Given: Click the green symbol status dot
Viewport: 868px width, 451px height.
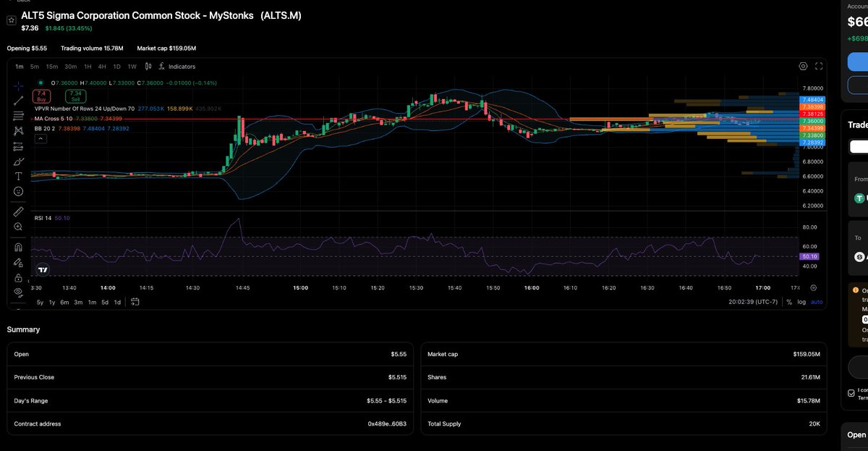Looking at the screenshot, I should [x=41, y=83].
